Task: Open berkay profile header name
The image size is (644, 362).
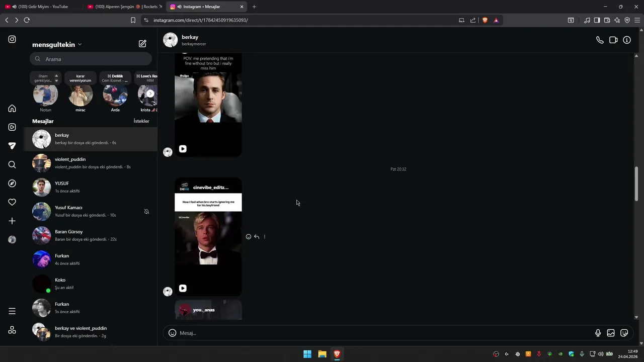Action: (x=190, y=37)
